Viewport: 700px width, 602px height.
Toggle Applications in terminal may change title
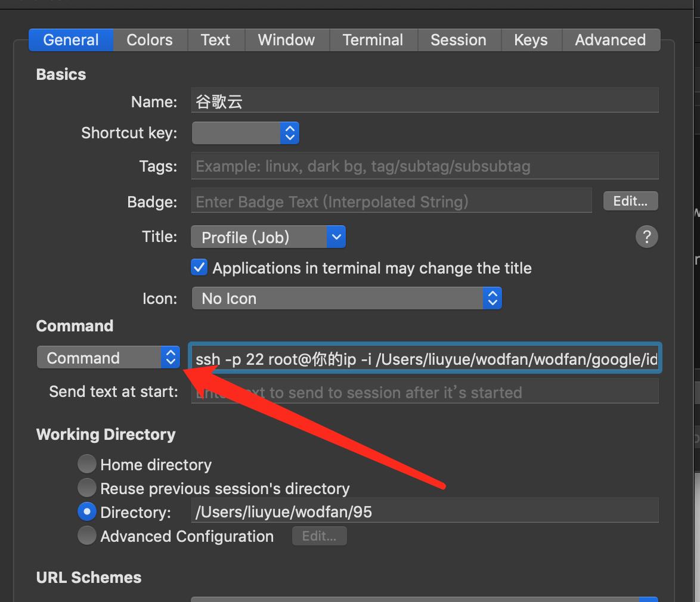click(x=199, y=268)
